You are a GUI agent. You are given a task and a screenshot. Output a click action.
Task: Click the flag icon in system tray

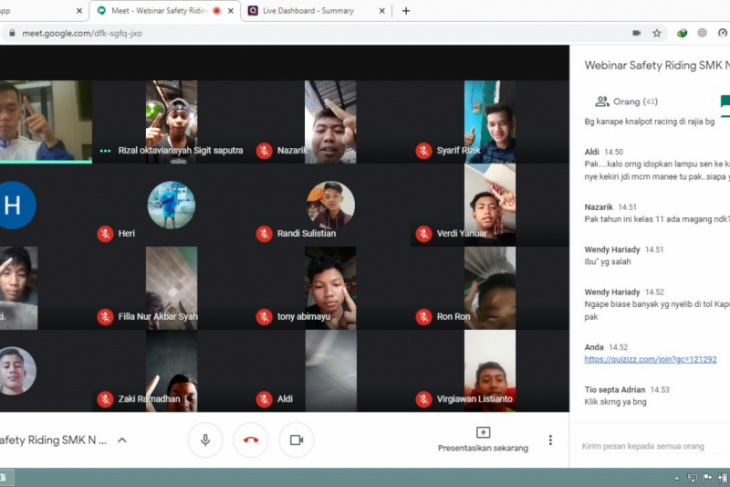pos(707,477)
